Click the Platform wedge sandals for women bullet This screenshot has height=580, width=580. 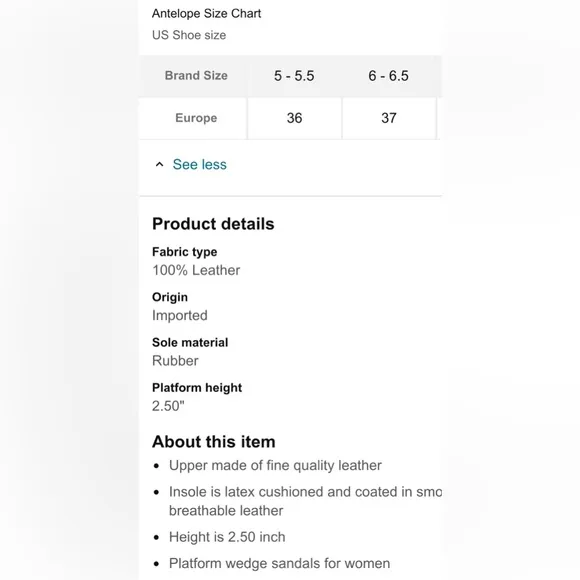[279, 564]
